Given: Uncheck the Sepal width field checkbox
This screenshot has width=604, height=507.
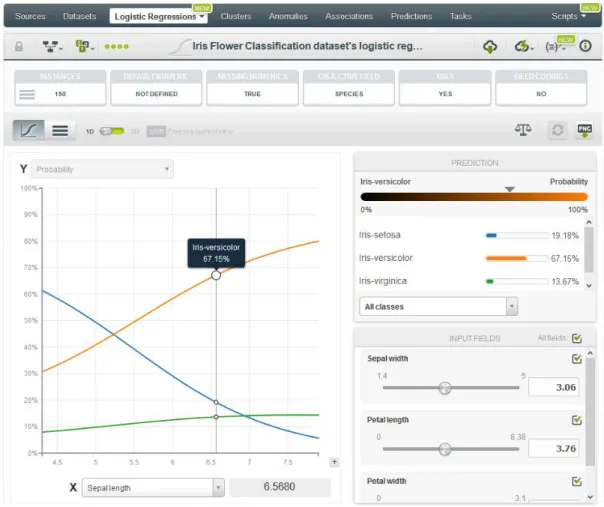Looking at the screenshot, I should [x=577, y=359].
